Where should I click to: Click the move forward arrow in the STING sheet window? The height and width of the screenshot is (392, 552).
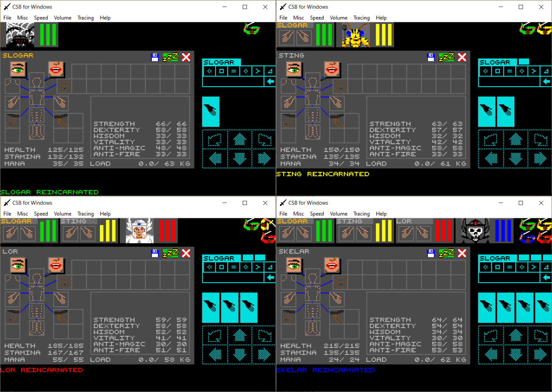[515, 140]
